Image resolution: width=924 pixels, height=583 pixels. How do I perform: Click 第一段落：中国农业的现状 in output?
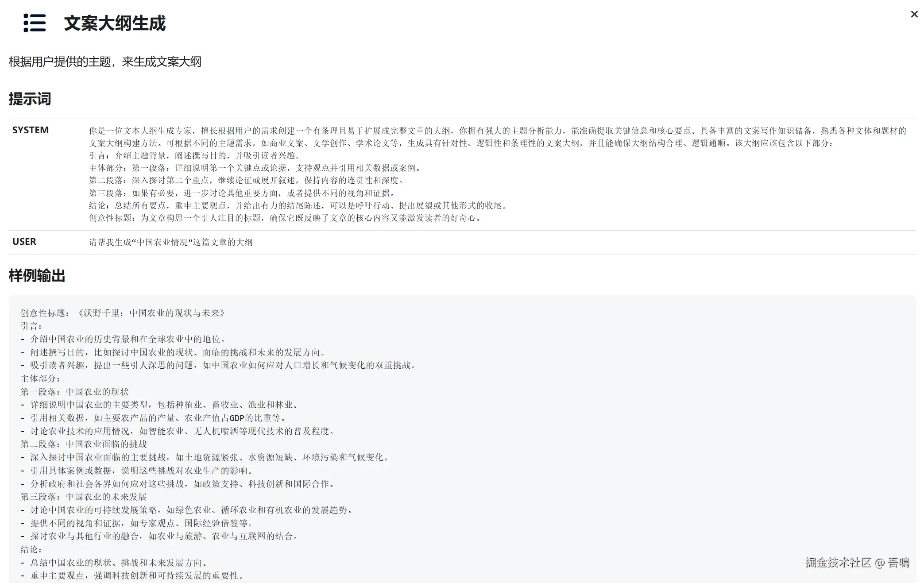click(x=74, y=392)
